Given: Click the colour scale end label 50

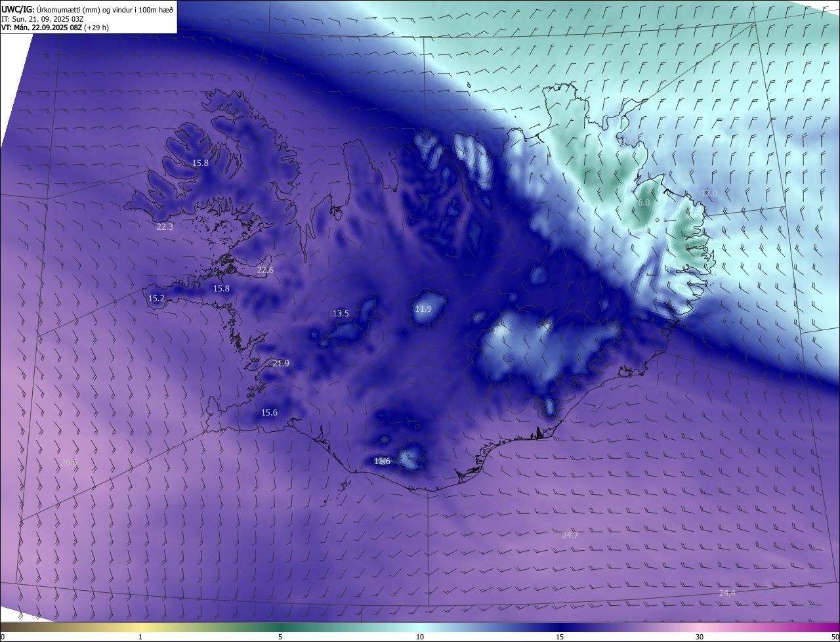Looking at the screenshot, I should [x=834, y=637].
